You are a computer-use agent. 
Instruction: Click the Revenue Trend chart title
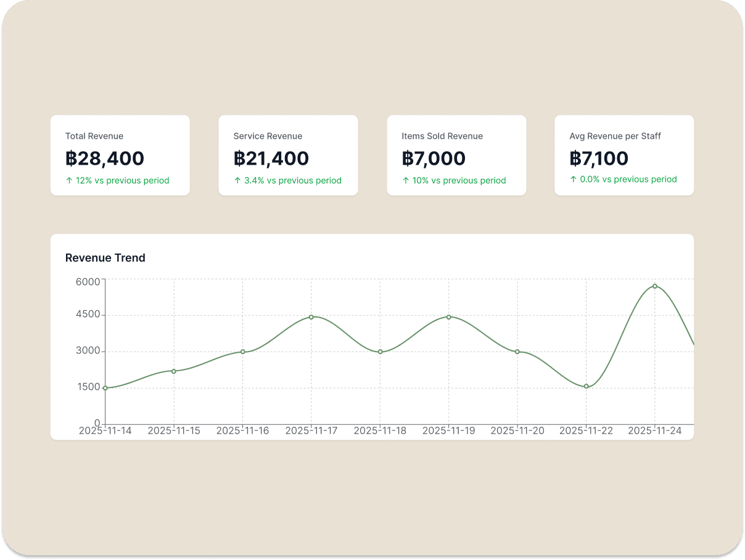pos(105,258)
